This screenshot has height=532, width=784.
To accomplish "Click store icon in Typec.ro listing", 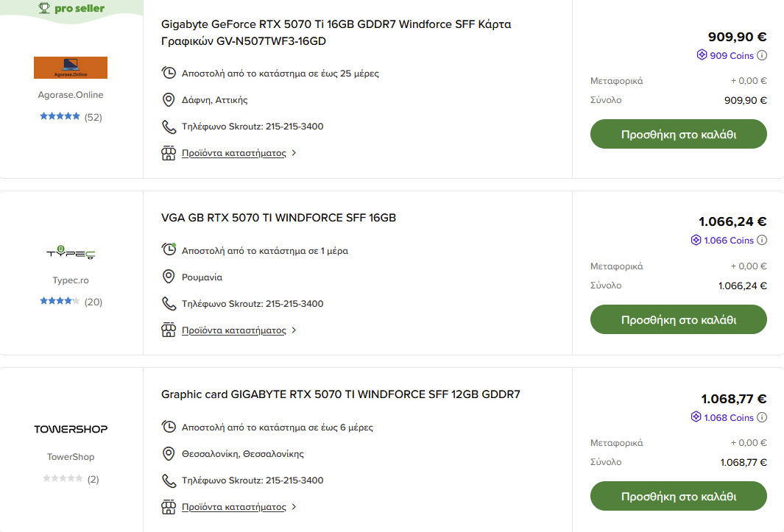I will 169,330.
